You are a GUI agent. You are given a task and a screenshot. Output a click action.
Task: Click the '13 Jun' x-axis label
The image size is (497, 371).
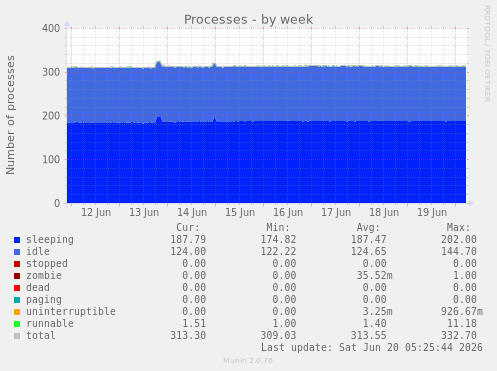click(144, 212)
